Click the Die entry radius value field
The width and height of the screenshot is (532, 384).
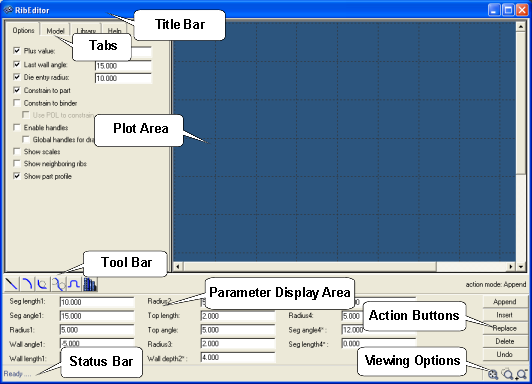[123, 78]
